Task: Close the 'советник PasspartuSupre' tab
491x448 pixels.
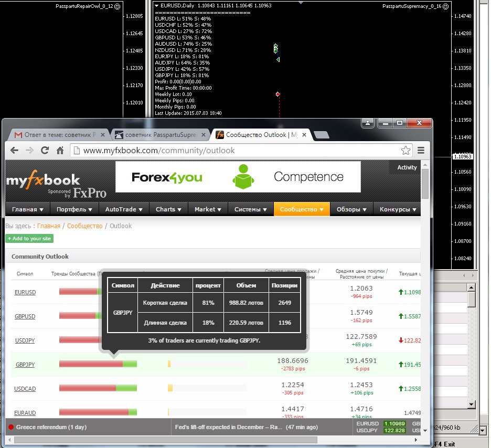Action: 203,135
